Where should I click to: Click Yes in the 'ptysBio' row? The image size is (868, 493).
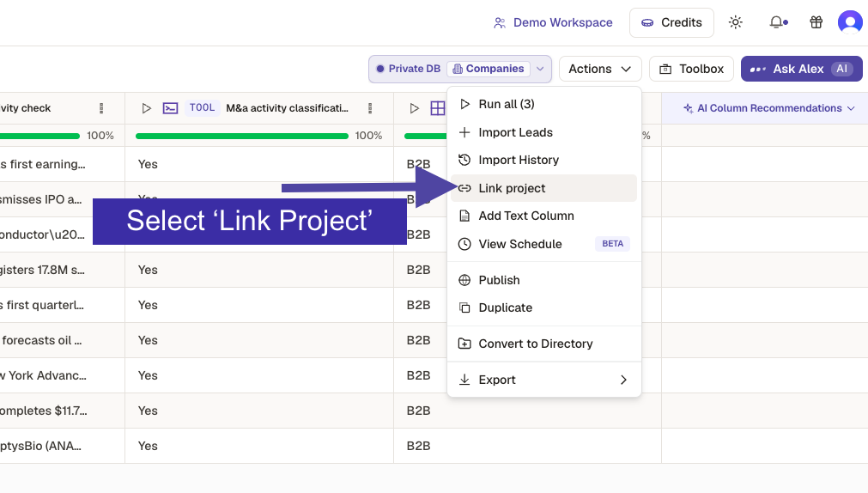pos(148,446)
